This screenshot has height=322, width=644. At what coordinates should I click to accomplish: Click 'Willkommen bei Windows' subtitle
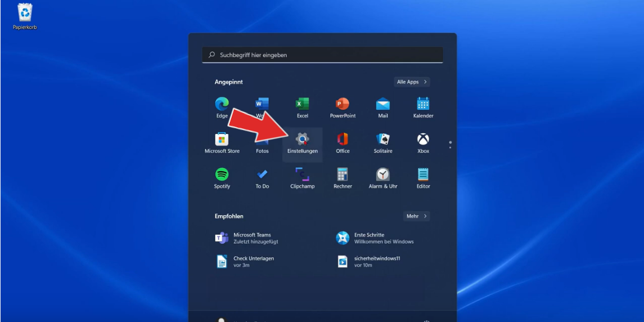pyautogui.click(x=384, y=242)
